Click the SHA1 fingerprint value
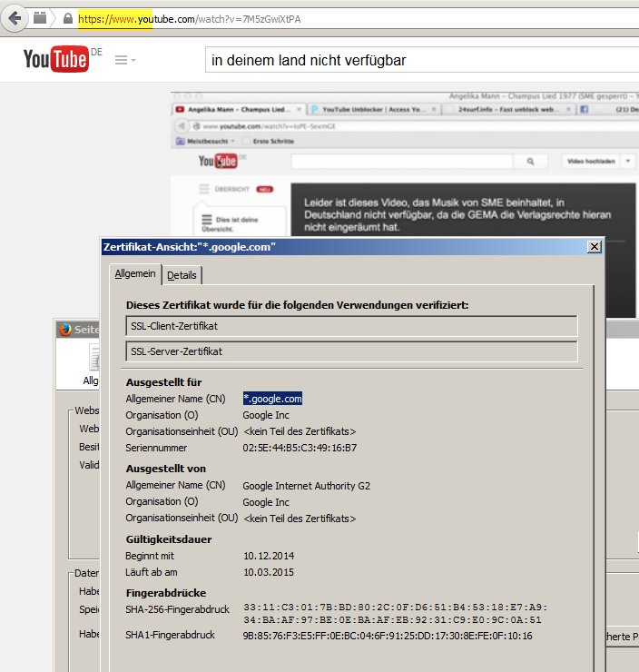This screenshot has height=672, width=639. click(388, 636)
